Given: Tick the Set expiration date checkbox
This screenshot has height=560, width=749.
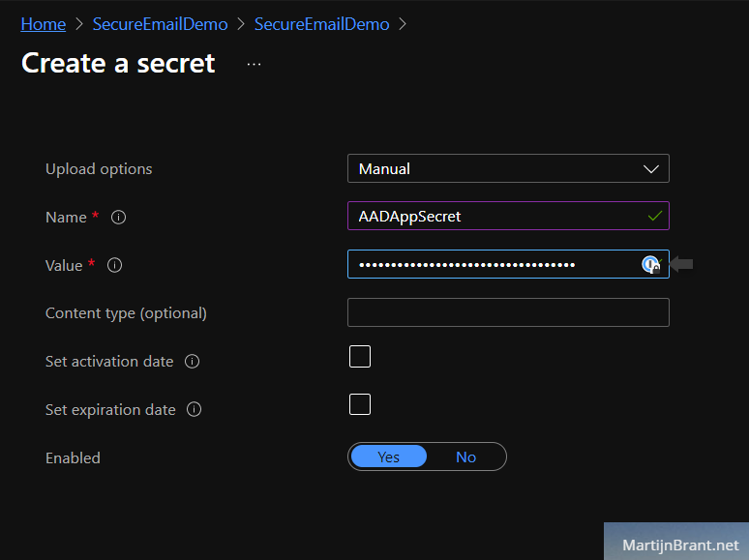Looking at the screenshot, I should pyautogui.click(x=360, y=404).
